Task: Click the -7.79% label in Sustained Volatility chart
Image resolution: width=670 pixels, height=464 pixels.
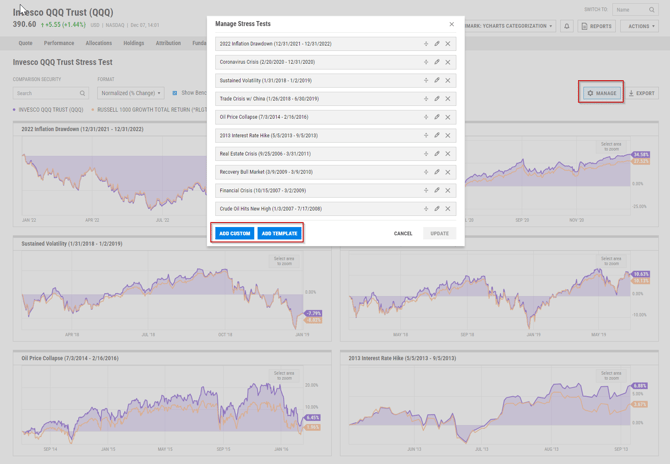Action: 314,313
